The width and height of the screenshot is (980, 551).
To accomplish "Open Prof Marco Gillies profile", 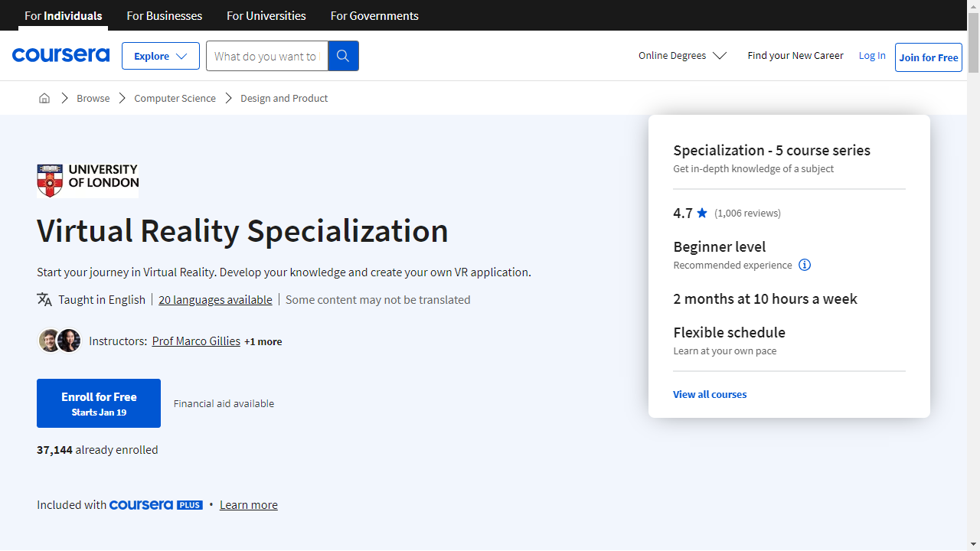I will (x=196, y=341).
